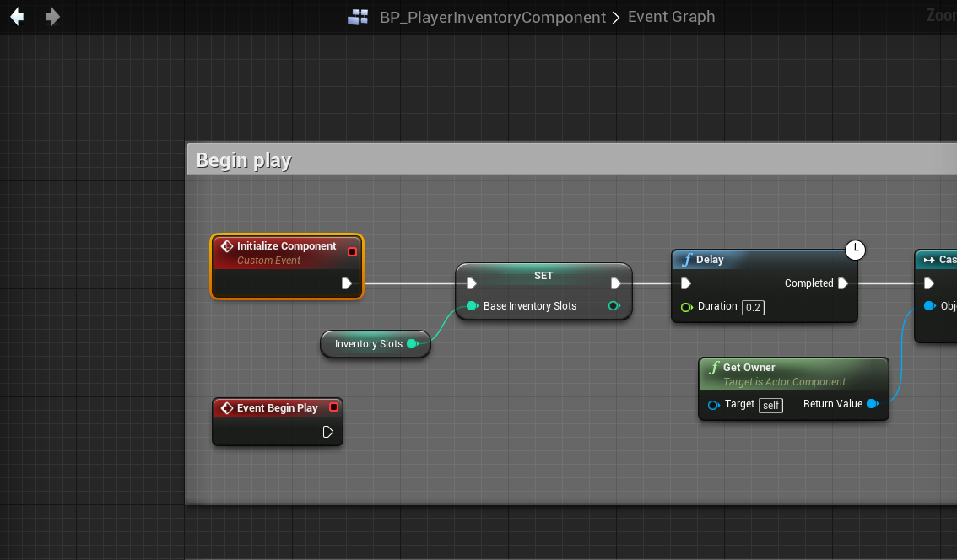Click the Delay node clock icon
The height and width of the screenshot is (560, 957).
[856, 250]
